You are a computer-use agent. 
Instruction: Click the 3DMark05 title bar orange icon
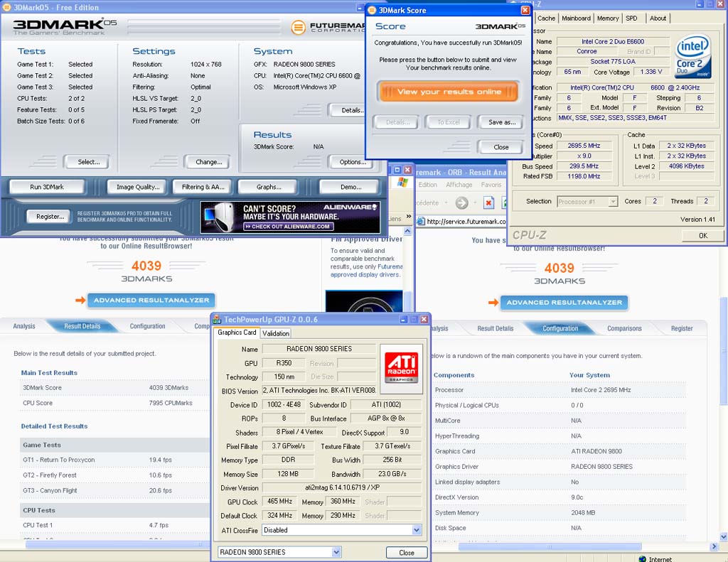[6, 7]
